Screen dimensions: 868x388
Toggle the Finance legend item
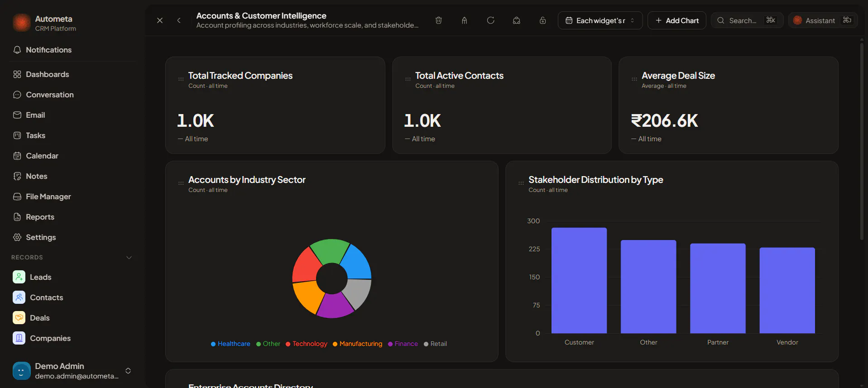[x=403, y=344]
